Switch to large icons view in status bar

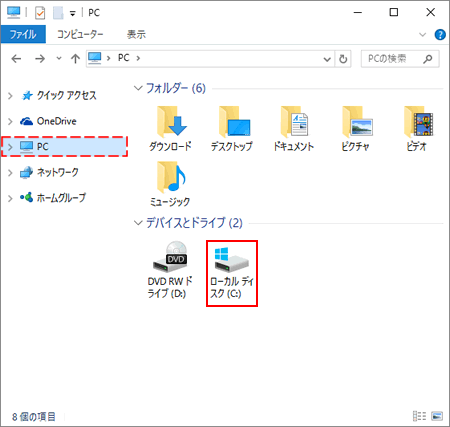tap(437, 416)
